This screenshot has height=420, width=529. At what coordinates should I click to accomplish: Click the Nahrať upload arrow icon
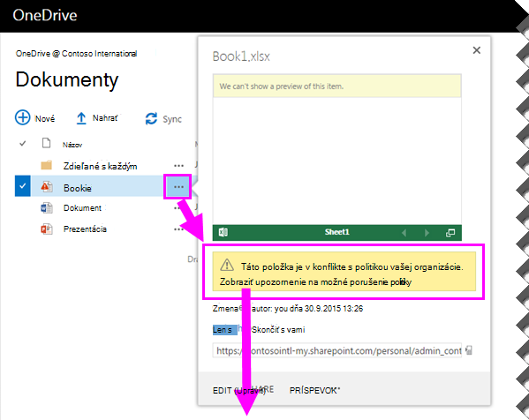[x=81, y=118]
